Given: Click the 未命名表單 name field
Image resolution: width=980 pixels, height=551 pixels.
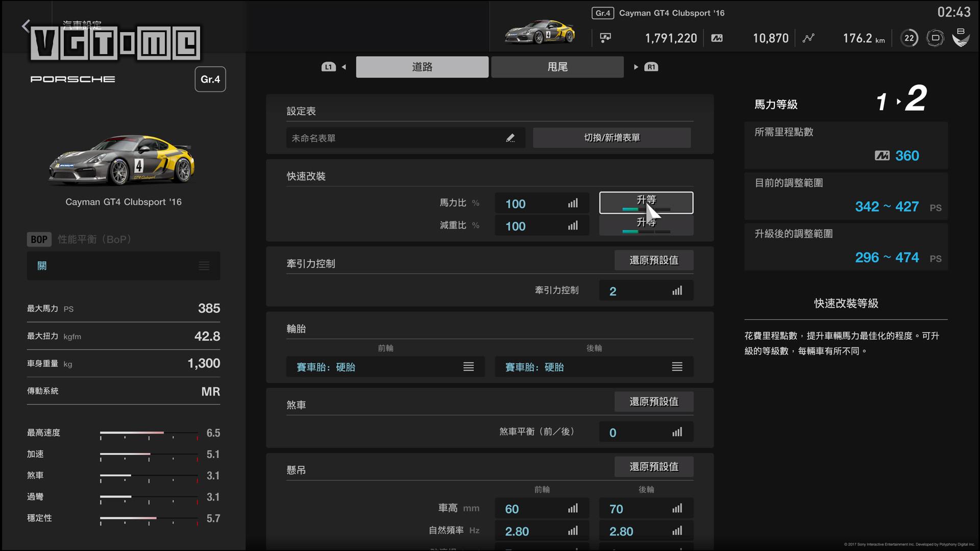Looking at the screenshot, I should (405, 138).
